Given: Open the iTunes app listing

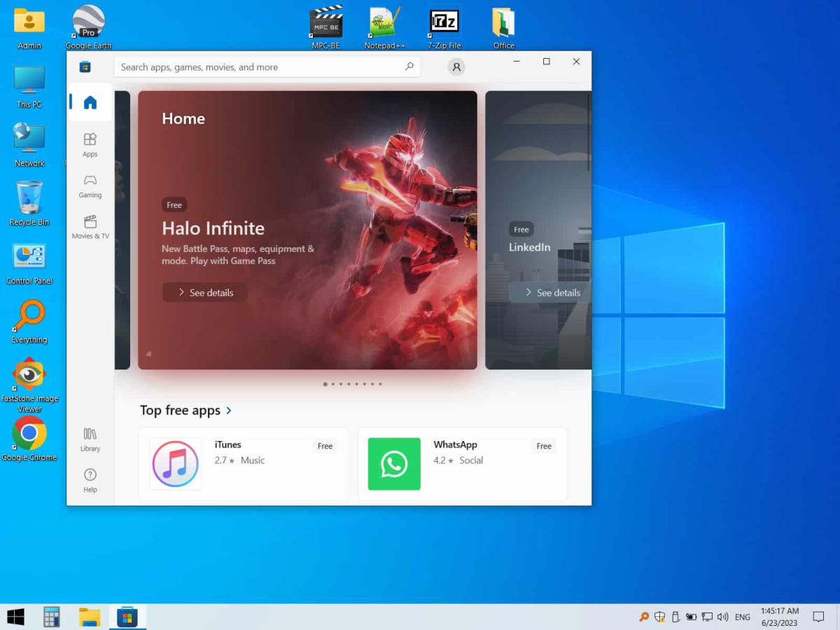Looking at the screenshot, I should 243,464.
